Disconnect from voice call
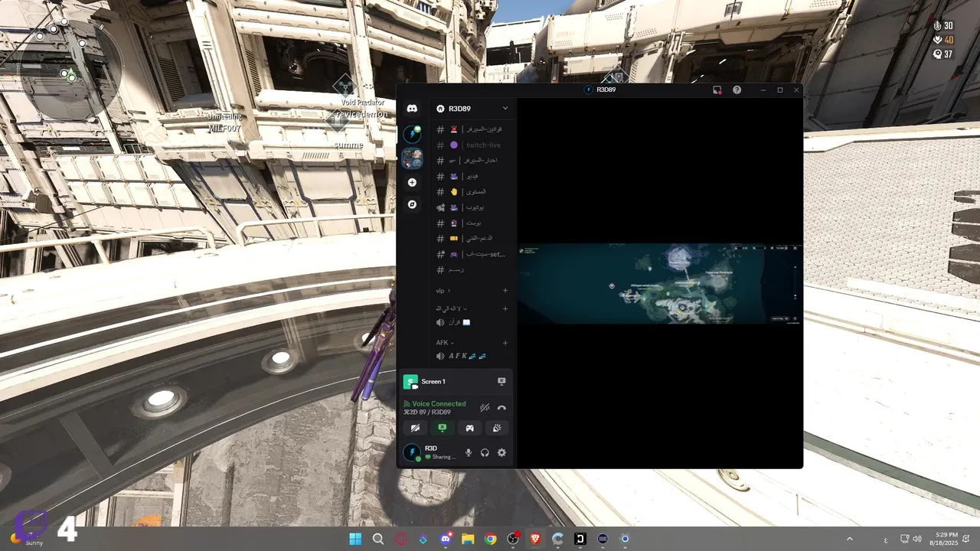Viewport: 980px width, 551px height. click(x=501, y=408)
